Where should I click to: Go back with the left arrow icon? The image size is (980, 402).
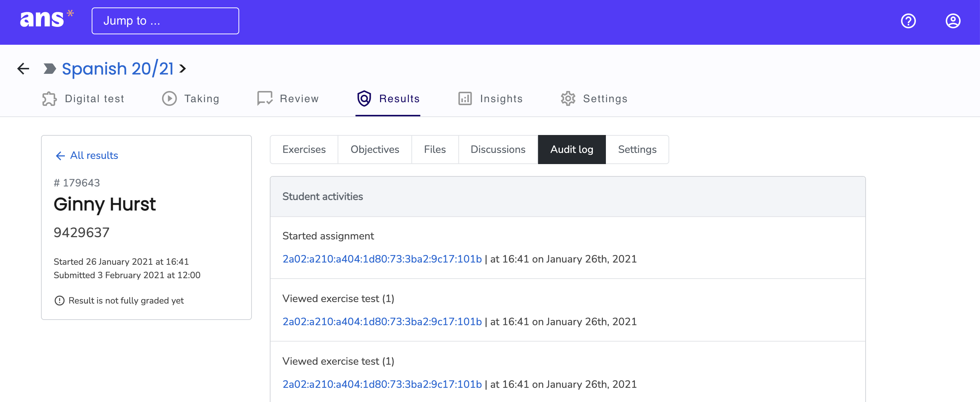(23, 69)
